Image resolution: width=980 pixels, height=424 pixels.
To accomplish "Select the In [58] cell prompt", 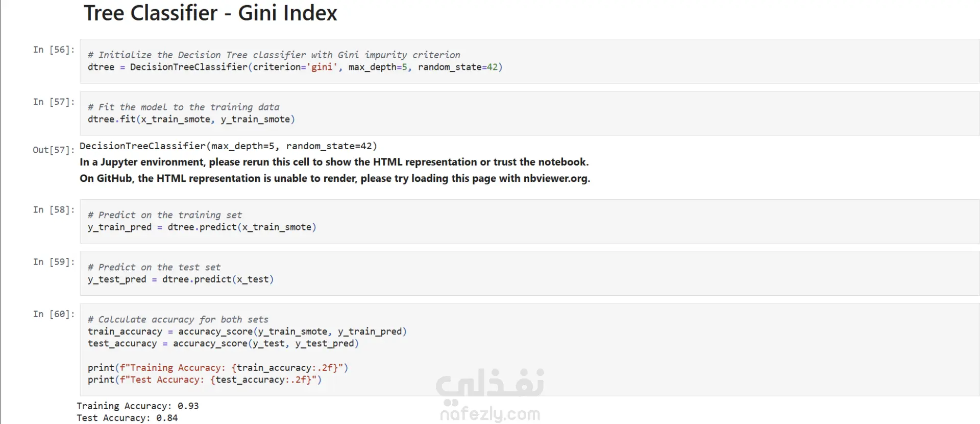I will (54, 209).
